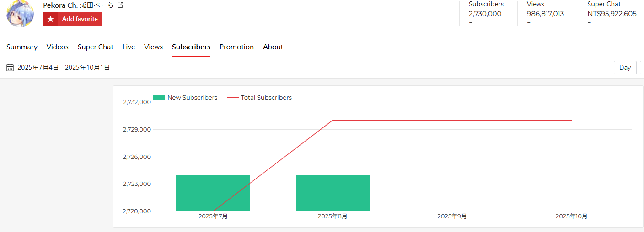Switch to the Summary tab

[x=22, y=47]
